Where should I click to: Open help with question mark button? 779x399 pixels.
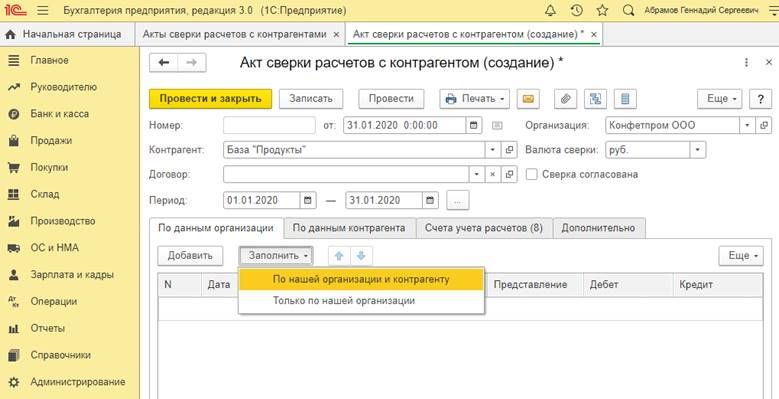(761, 99)
